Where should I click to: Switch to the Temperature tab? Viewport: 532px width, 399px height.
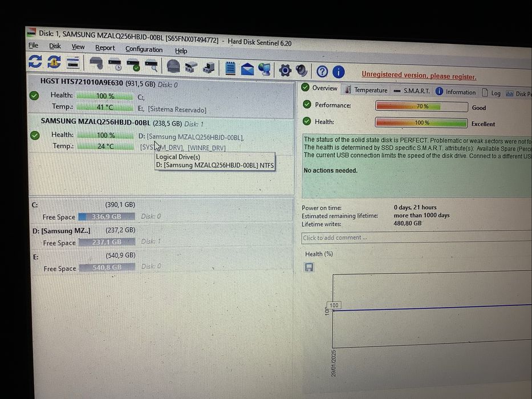pos(366,90)
